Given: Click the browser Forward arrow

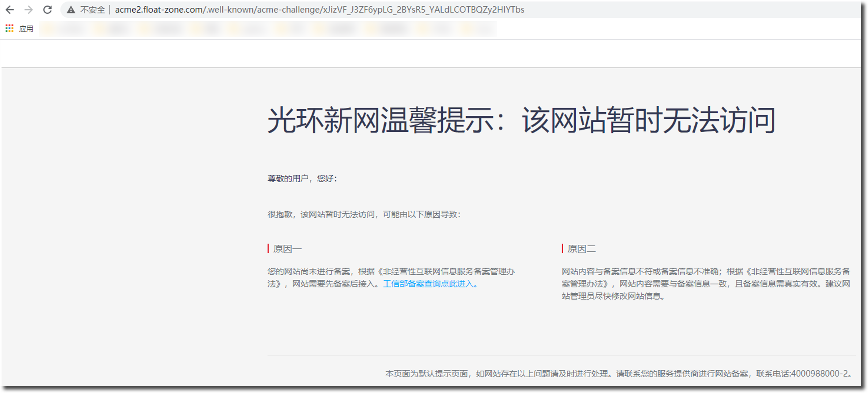Looking at the screenshot, I should (29, 10).
